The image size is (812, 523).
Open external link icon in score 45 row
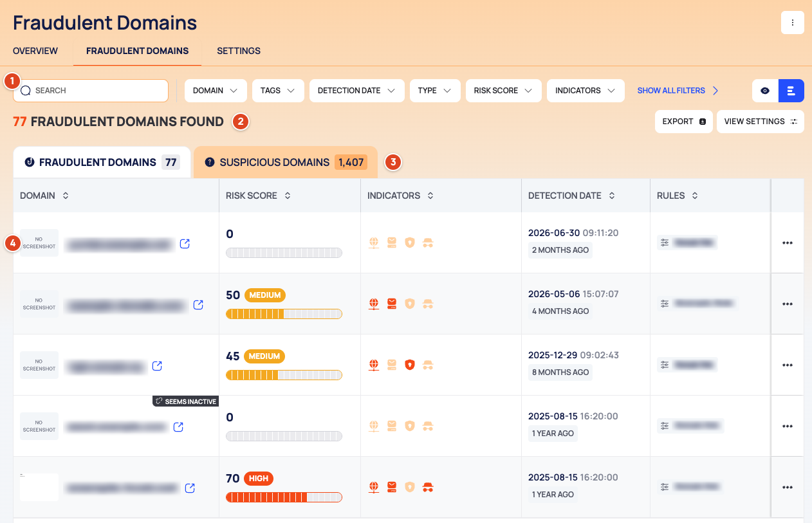tap(157, 366)
